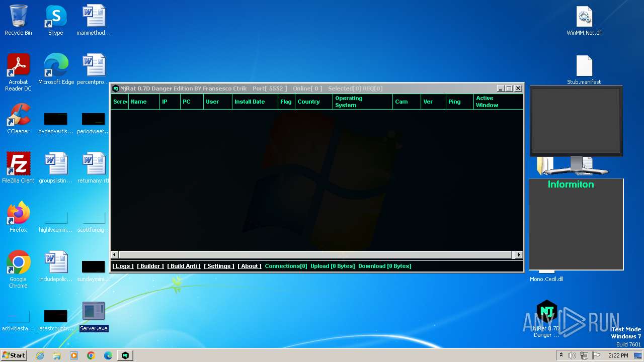Open the Action Center flag icon
This screenshot has width=644, height=362.
(596, 355)
